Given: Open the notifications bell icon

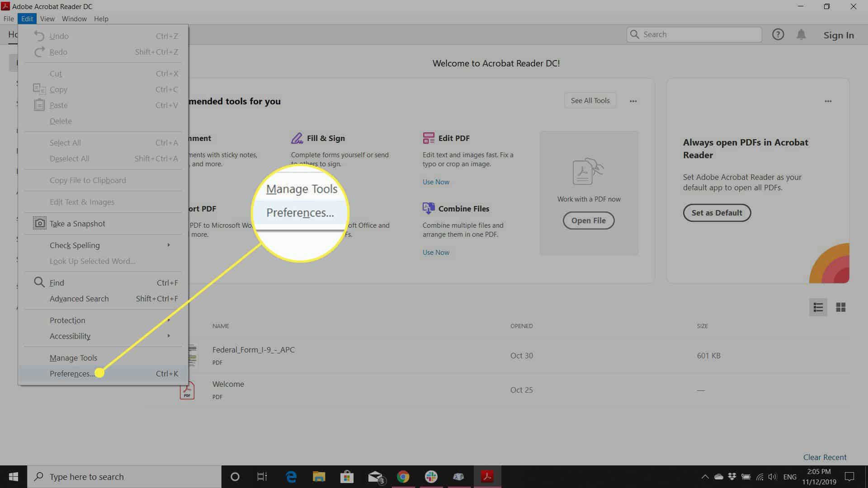Looking at the screenshot, I should tap(801, 34).
